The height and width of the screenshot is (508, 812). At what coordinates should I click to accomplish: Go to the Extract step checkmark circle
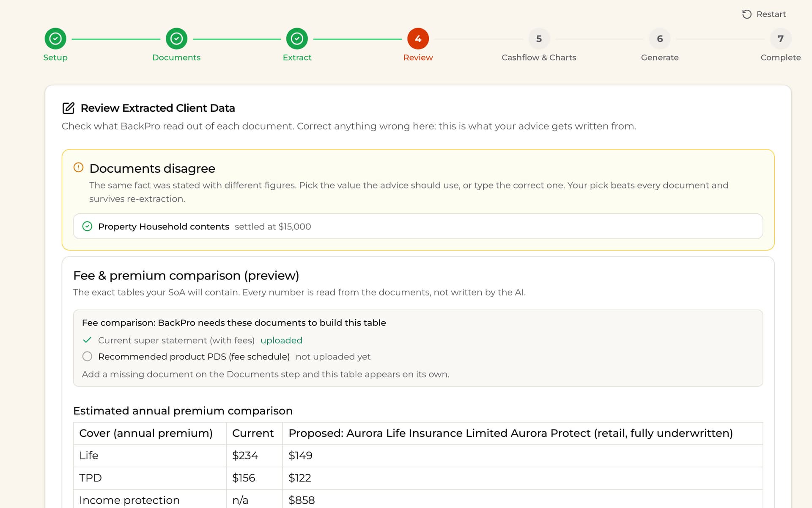pyautogui.click(x=297, y=39)
